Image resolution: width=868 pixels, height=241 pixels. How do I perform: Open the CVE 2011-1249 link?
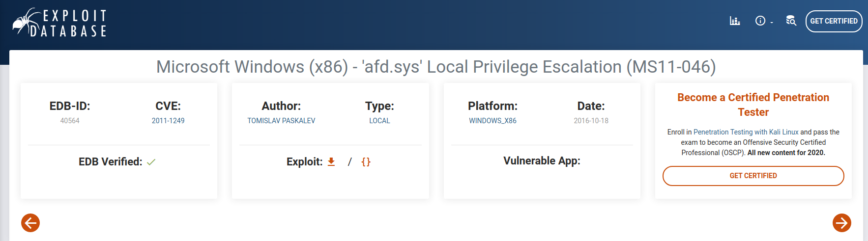coord(168,121)
